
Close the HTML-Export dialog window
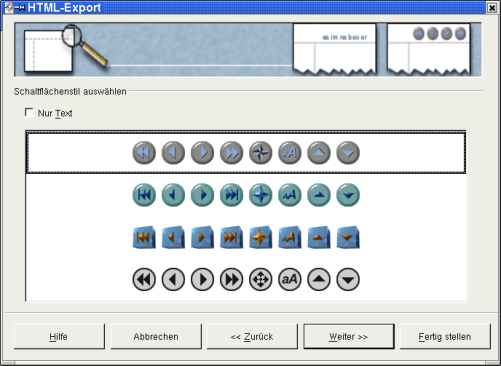[x=492, y=8]
